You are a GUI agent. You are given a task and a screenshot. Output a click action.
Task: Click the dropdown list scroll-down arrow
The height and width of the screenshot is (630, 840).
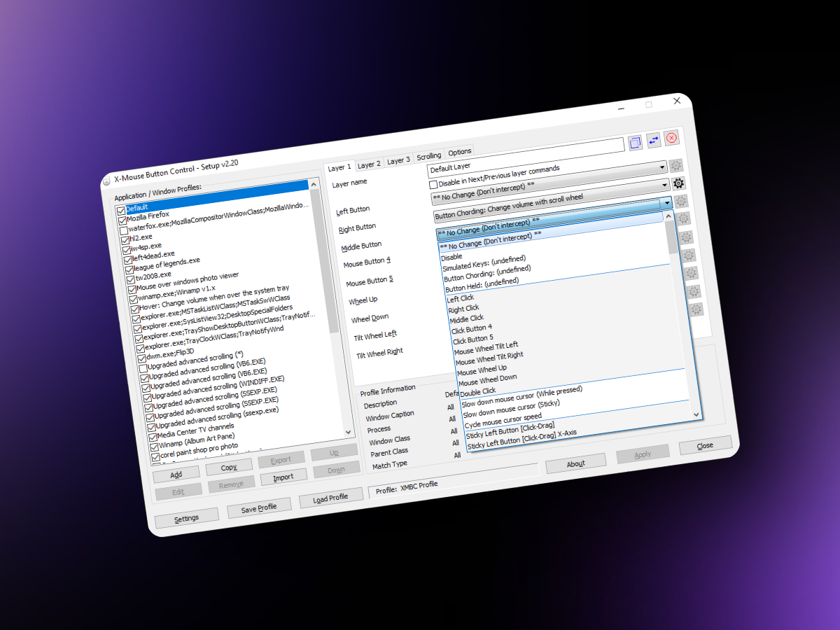point(696,414)
